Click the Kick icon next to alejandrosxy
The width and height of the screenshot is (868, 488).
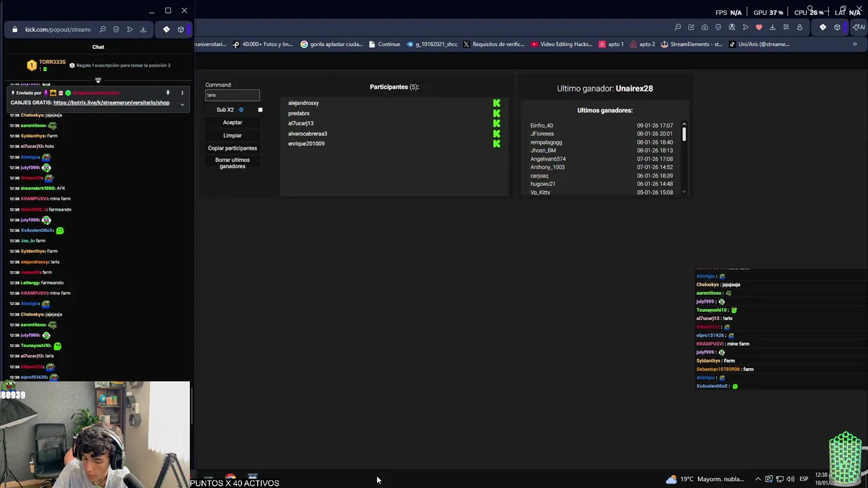(x=496, y=103)
